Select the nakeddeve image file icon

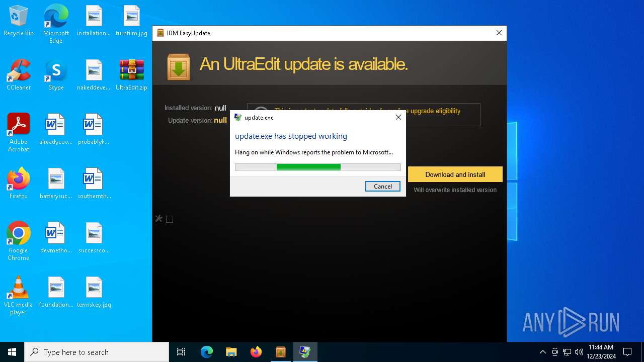pos(94,75)
